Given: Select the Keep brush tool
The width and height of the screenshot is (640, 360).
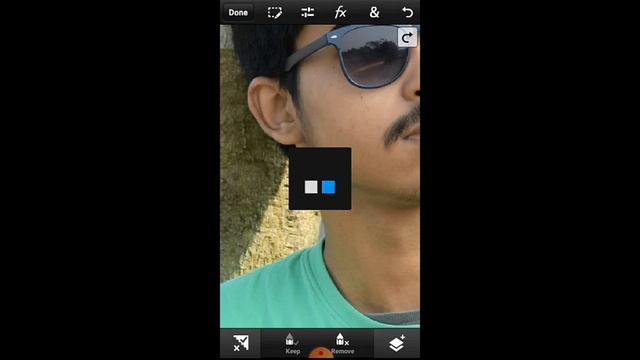Looking at the screenshot, I should (x=293, y=343).
